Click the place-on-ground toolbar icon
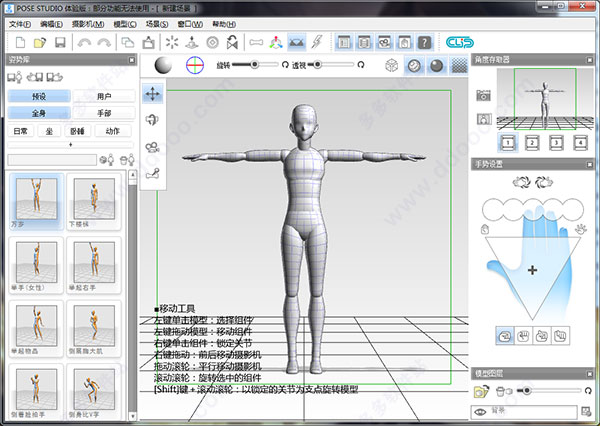This screenshot has height=426, width=600. 192,42
